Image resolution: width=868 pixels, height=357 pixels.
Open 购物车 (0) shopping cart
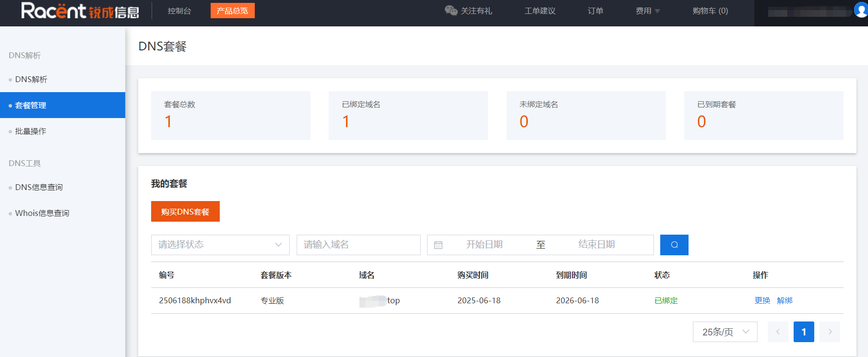[710, 11]
